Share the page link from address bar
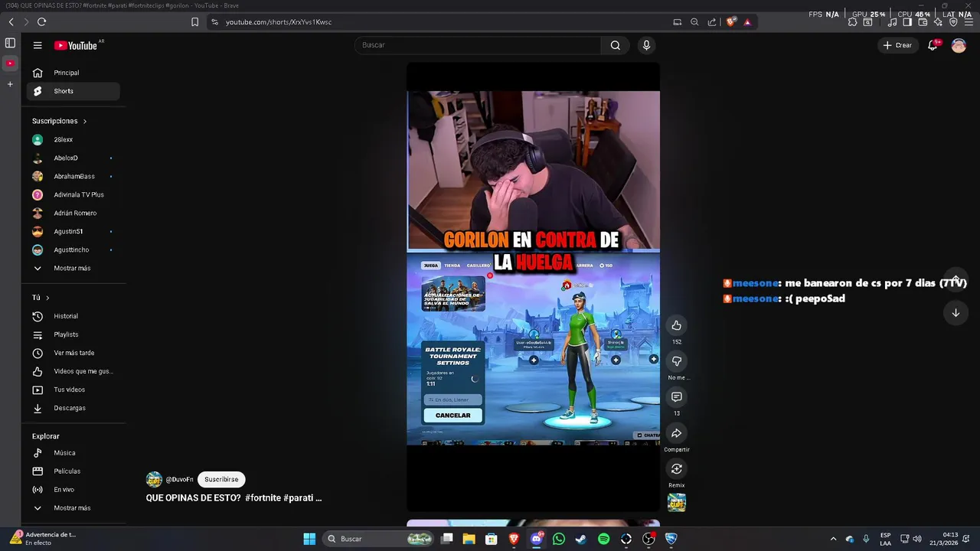This screenshot has width=980, height=551. [x=712, y=22]
